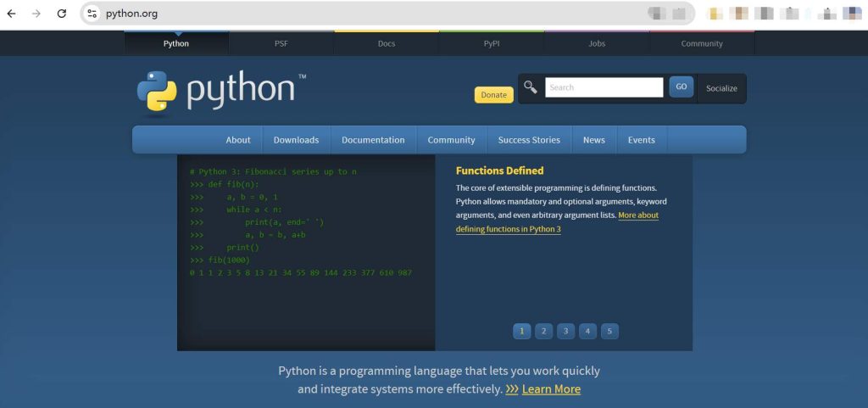The width and height of the screenshot is (868, 408).
Task: Show slide 1 of the code carousel
Action: click(x=521, y=331)
